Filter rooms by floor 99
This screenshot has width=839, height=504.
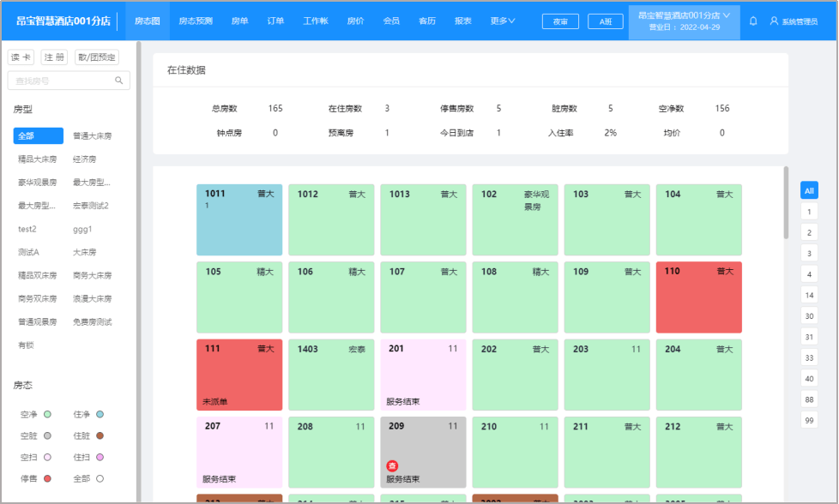pyautogui.click(x=809, y=420)
